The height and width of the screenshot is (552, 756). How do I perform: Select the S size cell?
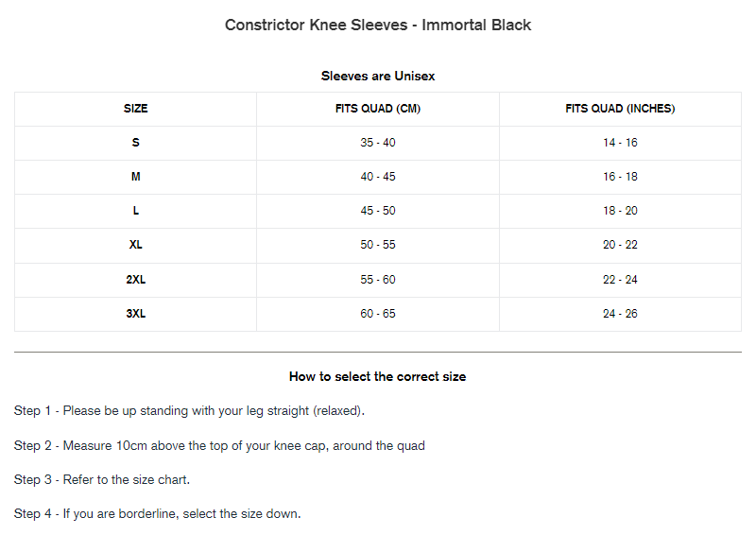tap(135, 143)
